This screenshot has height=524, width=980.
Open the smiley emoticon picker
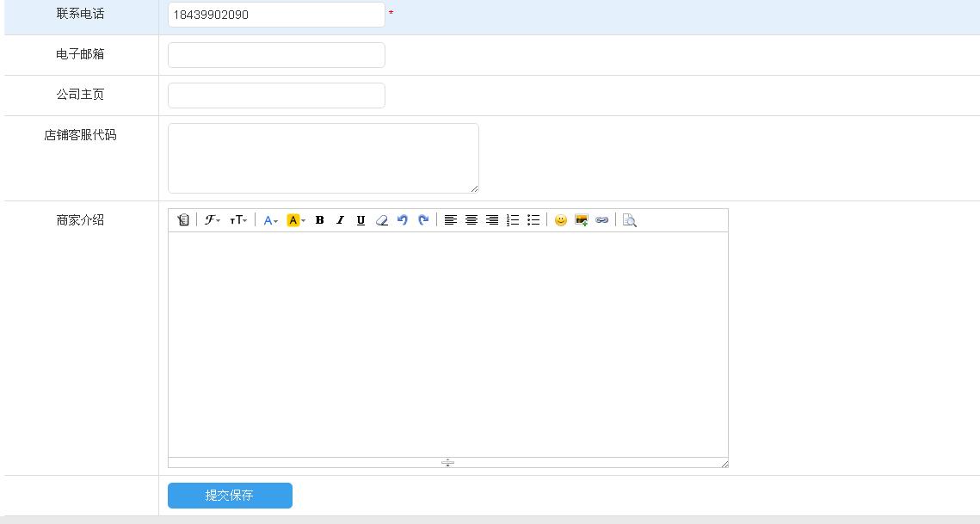(x=560, y=220)
